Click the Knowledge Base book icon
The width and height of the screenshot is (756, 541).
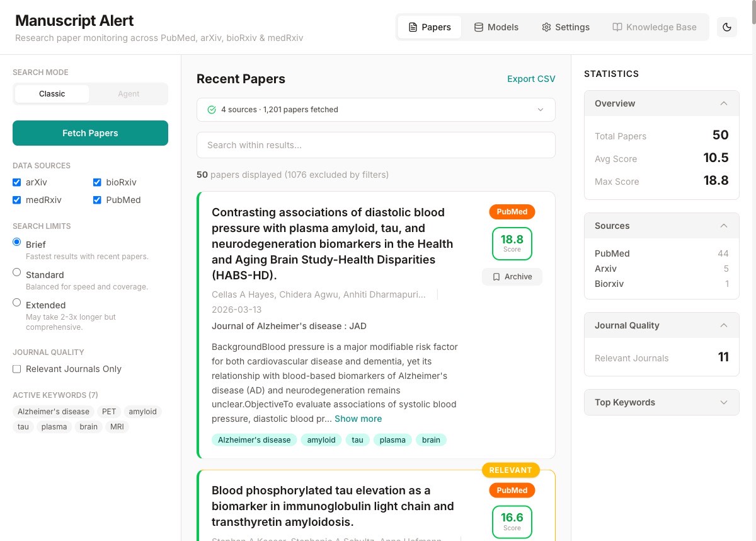(617, 27)
